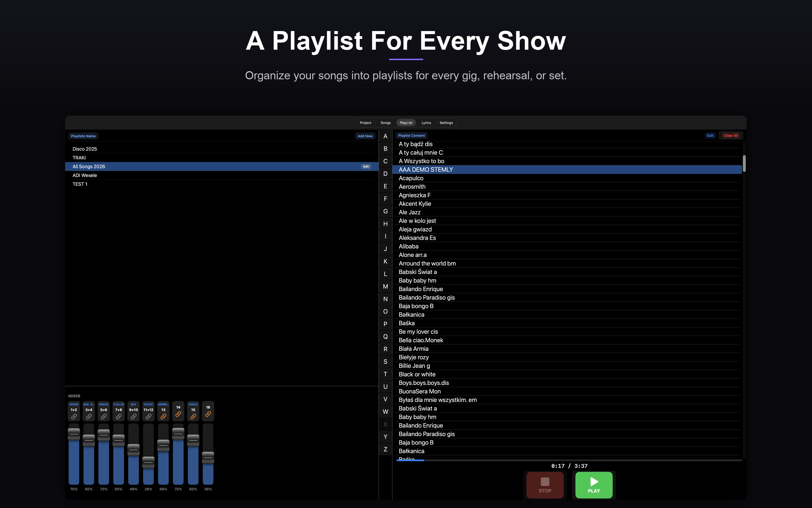
Task: Jump to letter K in index
Action: click(385, 261)
